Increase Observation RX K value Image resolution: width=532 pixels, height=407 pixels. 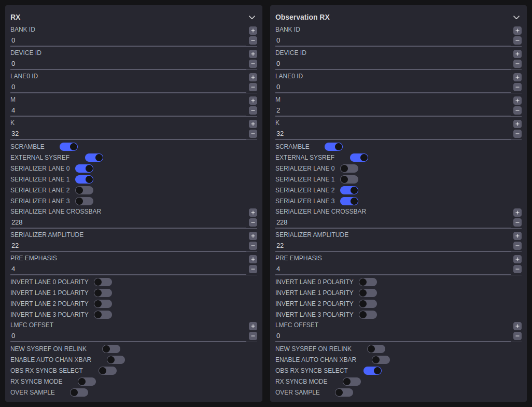tap(517, 124)
